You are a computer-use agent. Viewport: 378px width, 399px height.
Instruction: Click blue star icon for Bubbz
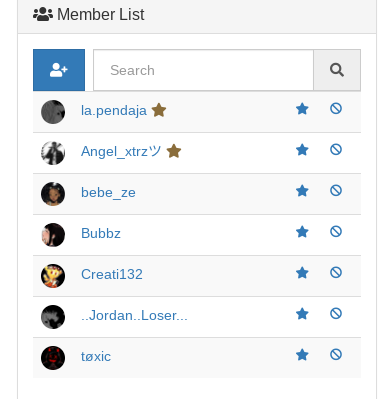pyautogui.click(x=302, y=232)
